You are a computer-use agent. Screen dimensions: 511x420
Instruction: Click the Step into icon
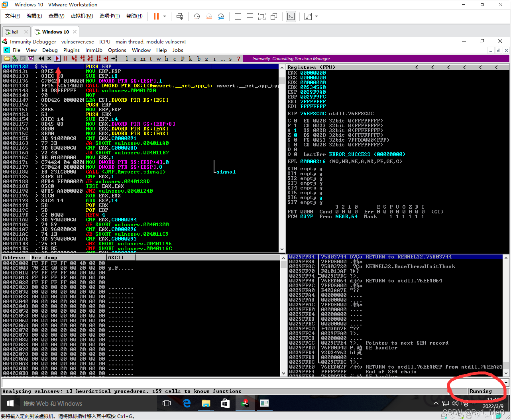(x=74, y=59)
